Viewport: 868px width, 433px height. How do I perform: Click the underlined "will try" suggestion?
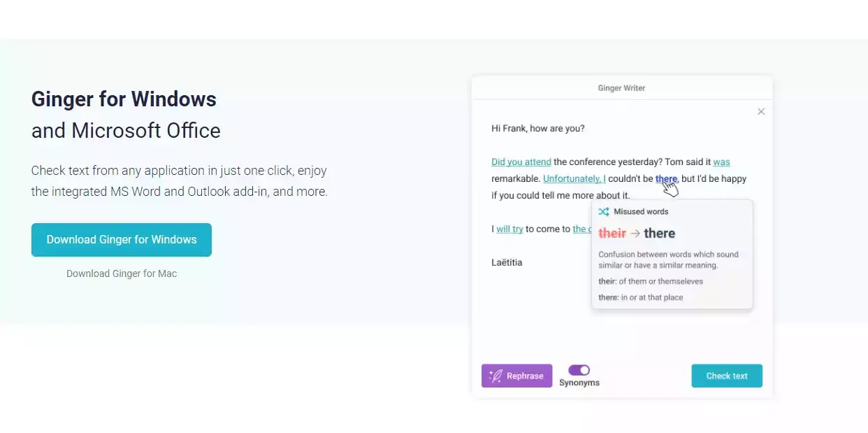(x=509, y=229)
